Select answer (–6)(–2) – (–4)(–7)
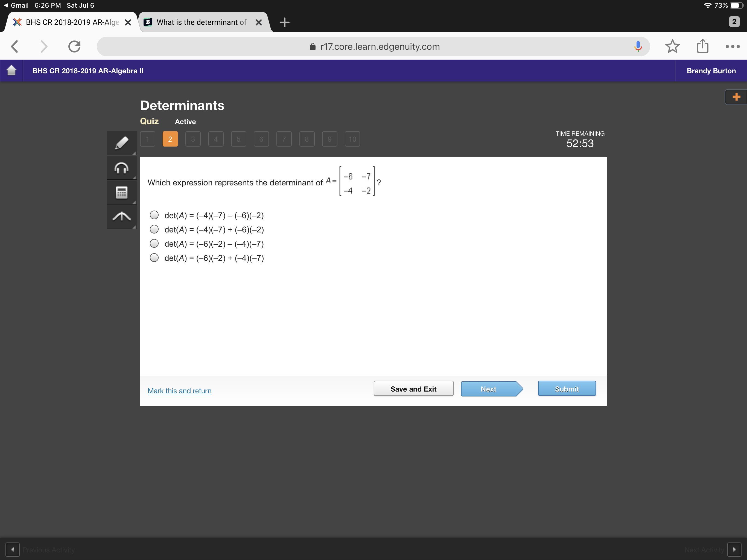The width and height of the screenshot is (747, 560). 154,244
